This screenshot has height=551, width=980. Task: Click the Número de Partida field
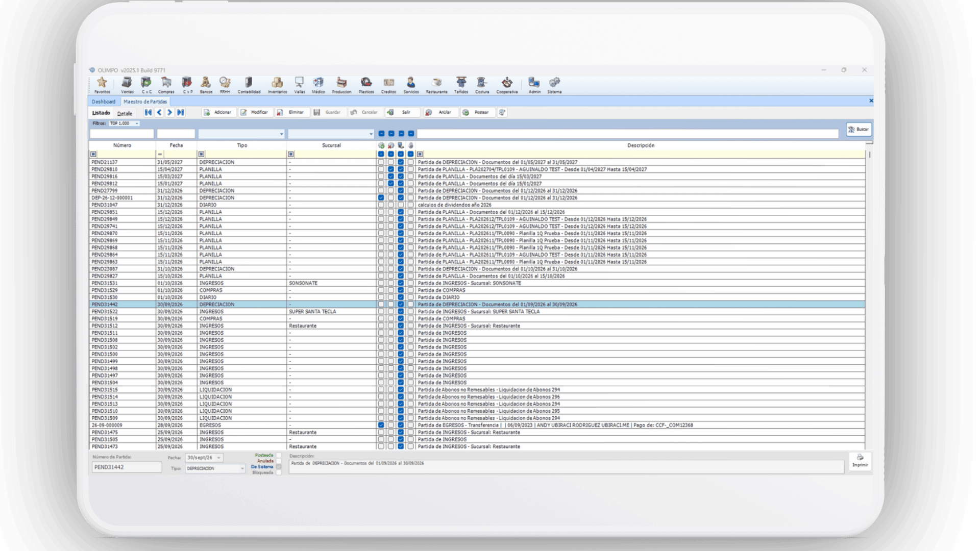[x=127, y=467]
